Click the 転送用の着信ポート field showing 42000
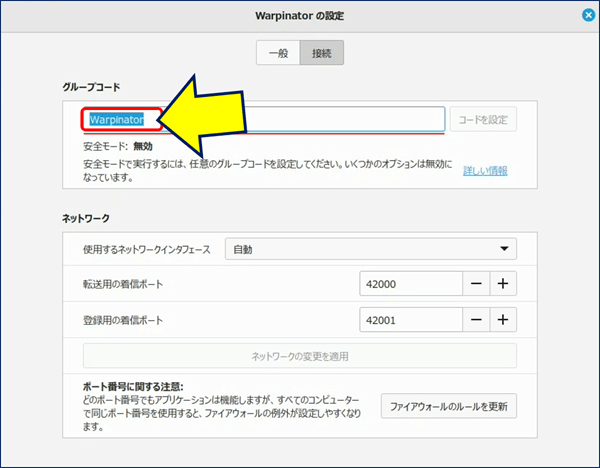 pyautogui.click(x=411, y=284)
